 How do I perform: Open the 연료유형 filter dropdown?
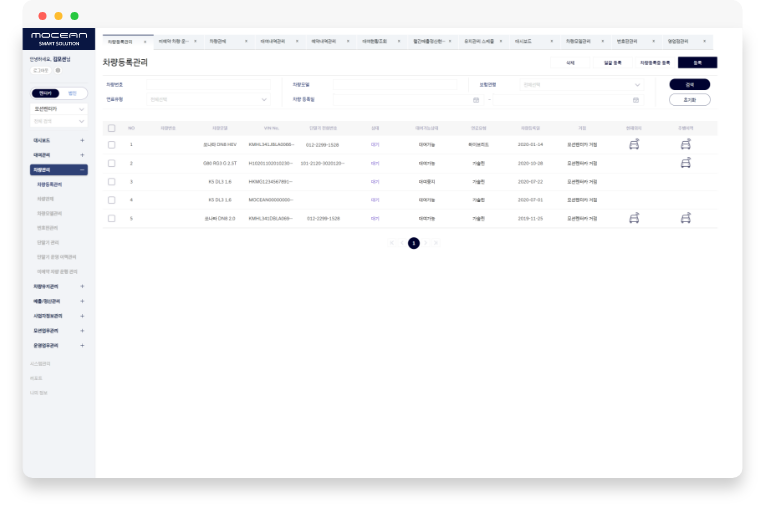point(208,100)
